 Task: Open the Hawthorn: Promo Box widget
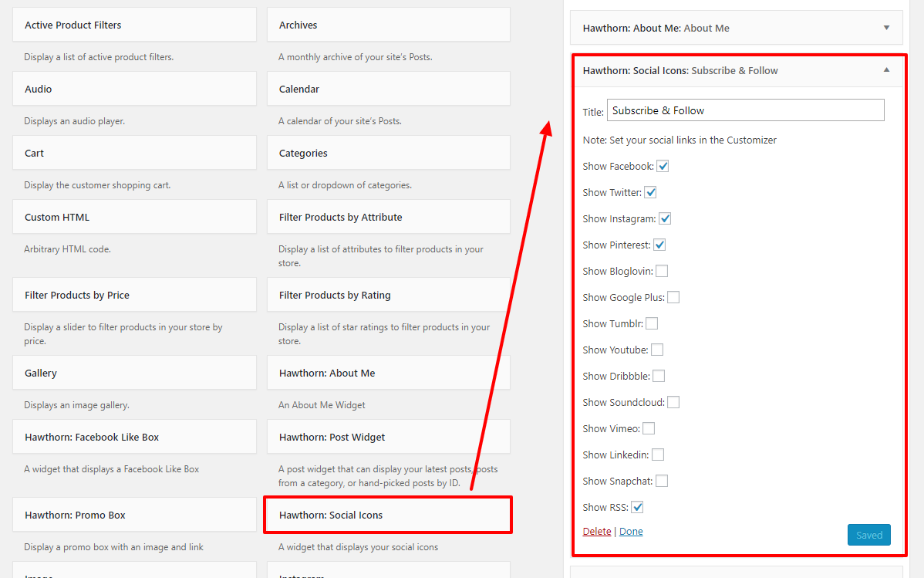click(134, 515)
